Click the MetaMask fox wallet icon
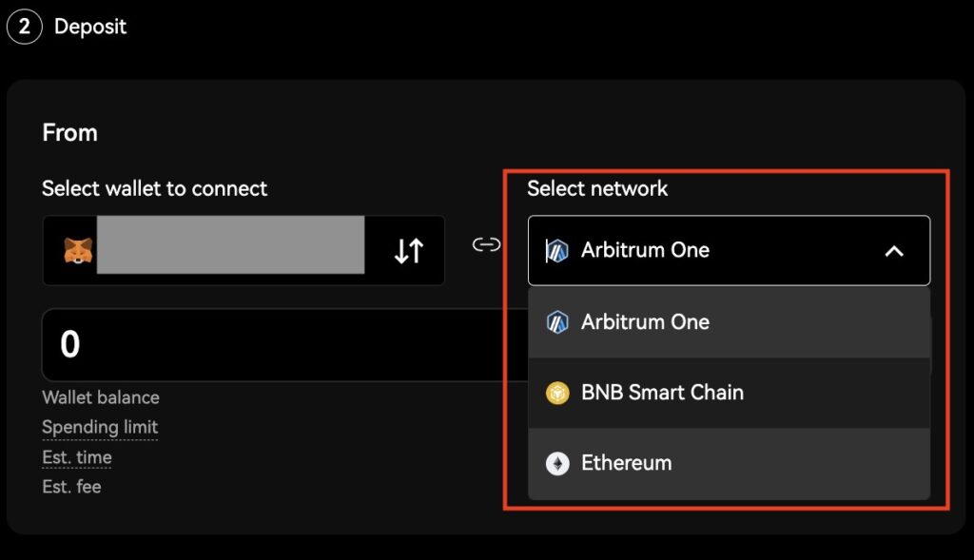The image size is (974, 560). (78, 251)
